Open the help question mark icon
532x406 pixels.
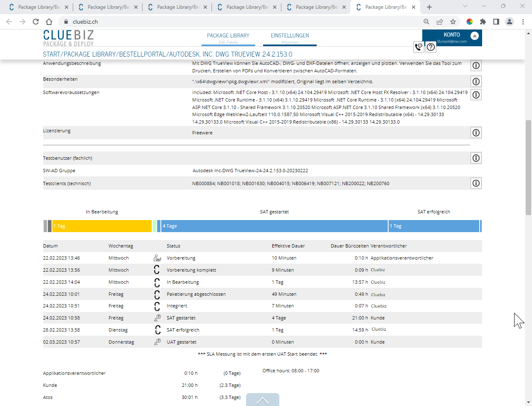(x=431, y=47)
